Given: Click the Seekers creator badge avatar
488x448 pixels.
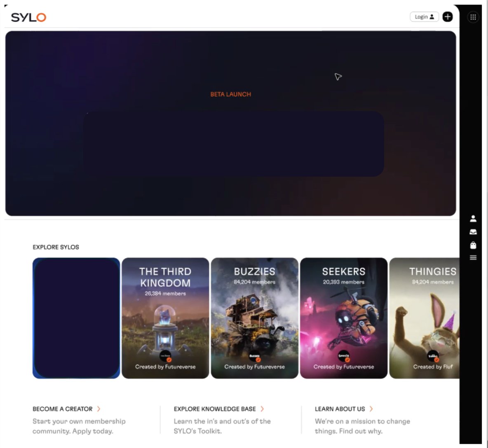Looking at the screenshot, I should tap(344, 356).
